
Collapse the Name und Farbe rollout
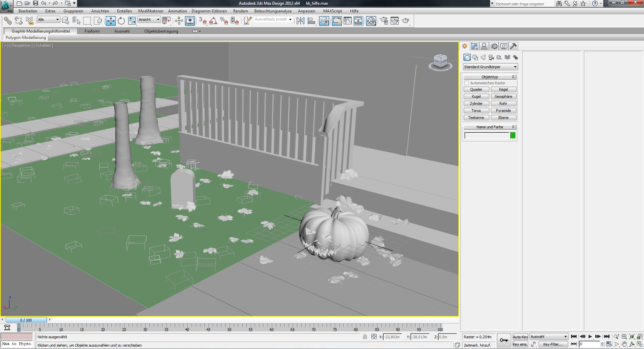click(x=490, y=127)
